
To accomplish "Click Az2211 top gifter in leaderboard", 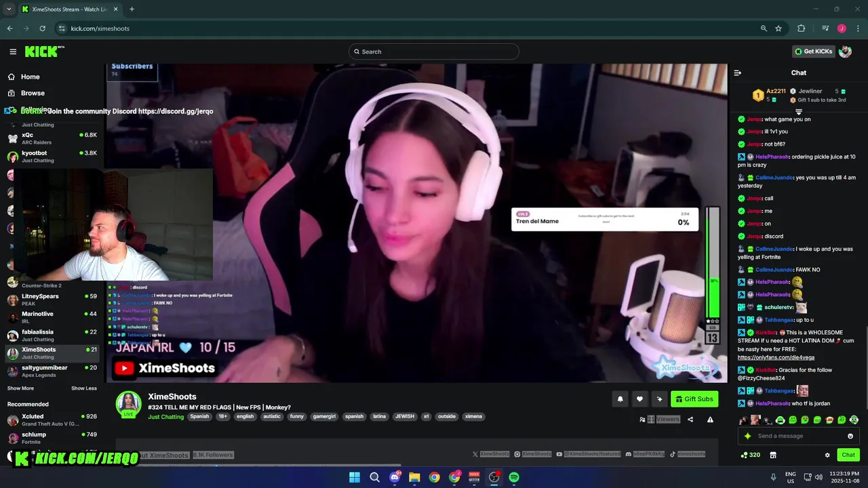I will click(776, 91).
